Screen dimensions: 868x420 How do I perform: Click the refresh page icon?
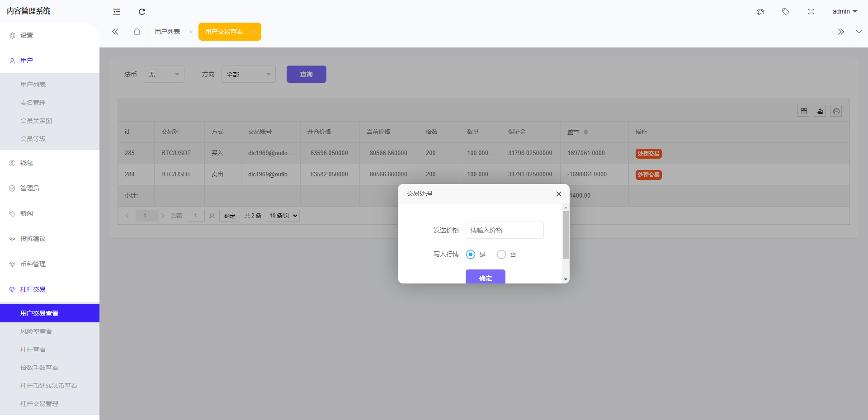142,12
